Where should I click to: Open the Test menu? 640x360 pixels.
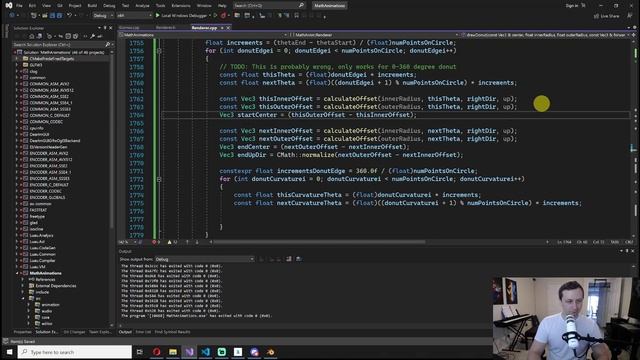coord(125,6)
